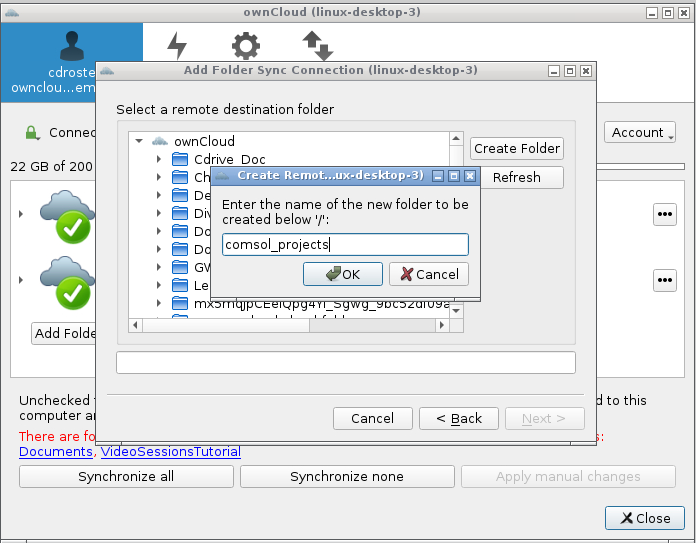Viewport: 696px width, 543px height.
Task: Click the tree scroll down arrow
Action: click(456, 311)
